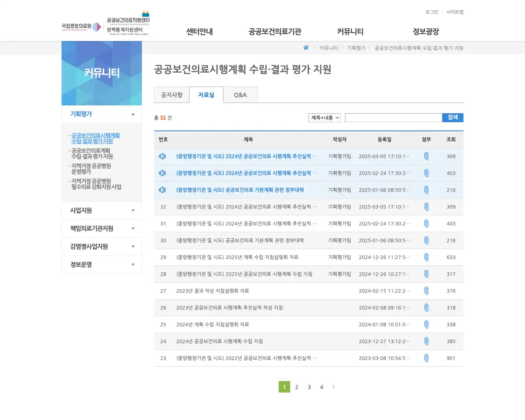Image resolution: width=525 pixels, height=420 pixels.
Task: Open the attachment paperclip for post 27
Action: (426, 291)
